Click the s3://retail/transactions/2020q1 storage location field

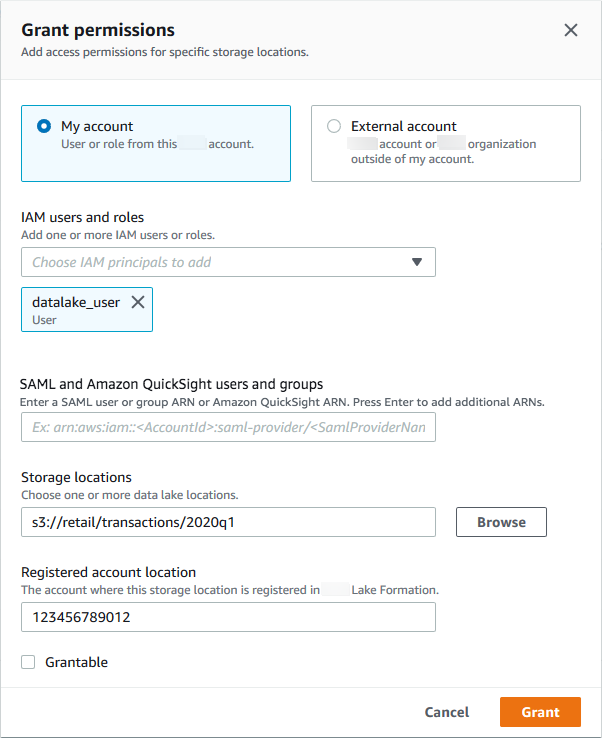[x=228, y=522]
